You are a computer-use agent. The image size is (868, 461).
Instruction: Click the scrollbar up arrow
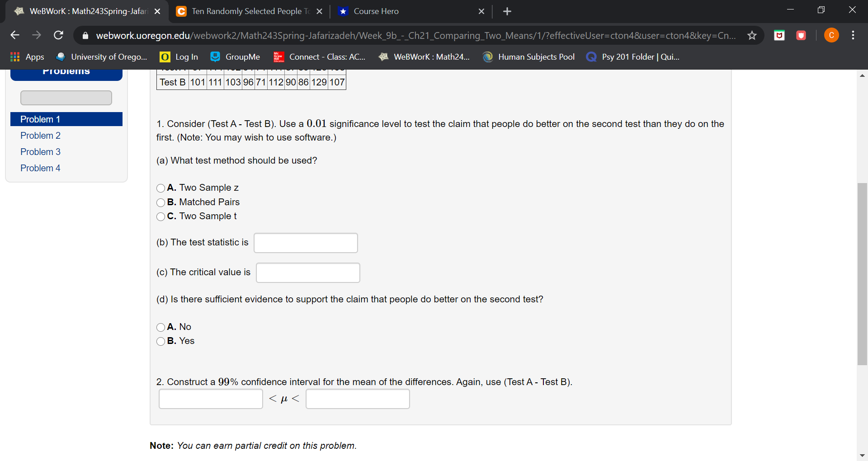click(x=862, y=75)
